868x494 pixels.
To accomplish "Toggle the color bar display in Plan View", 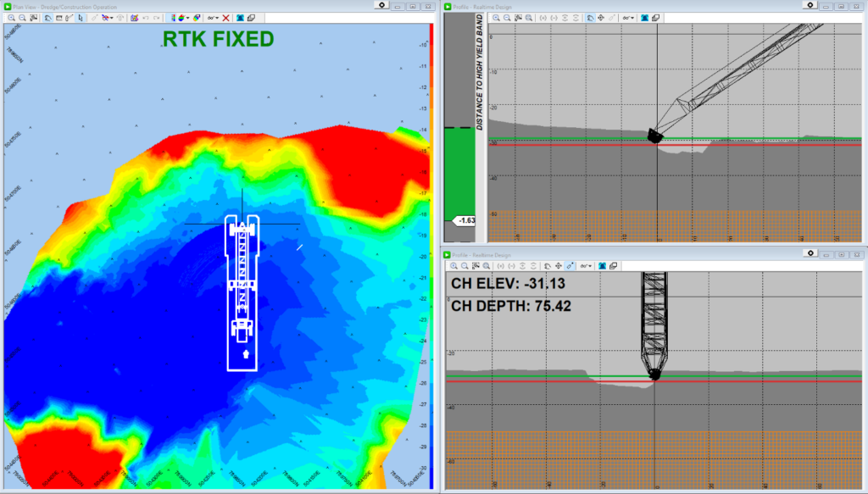I will click(x=172, y=18).
